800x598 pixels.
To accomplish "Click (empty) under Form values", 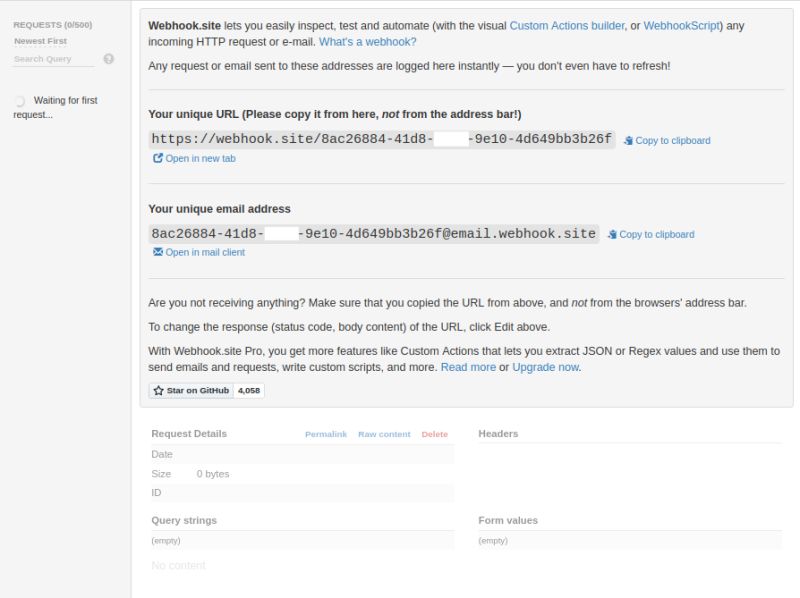I will pos(493,541).
